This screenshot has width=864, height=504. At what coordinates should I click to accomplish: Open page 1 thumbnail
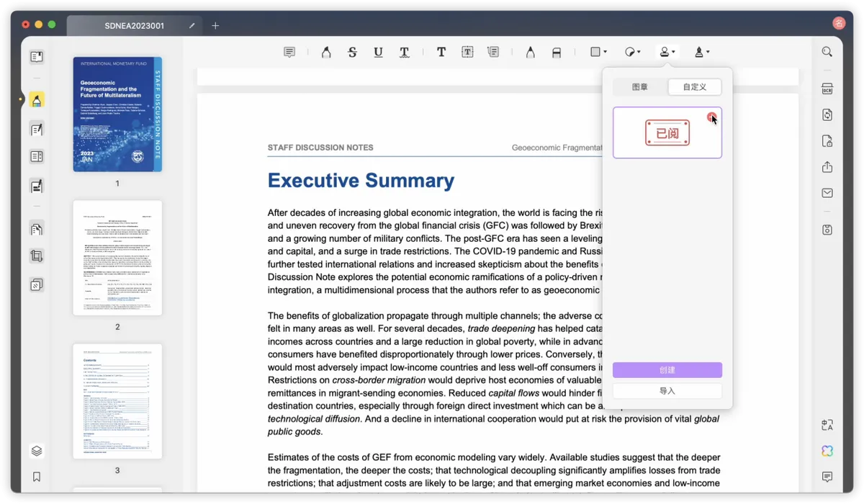point(117,114)
